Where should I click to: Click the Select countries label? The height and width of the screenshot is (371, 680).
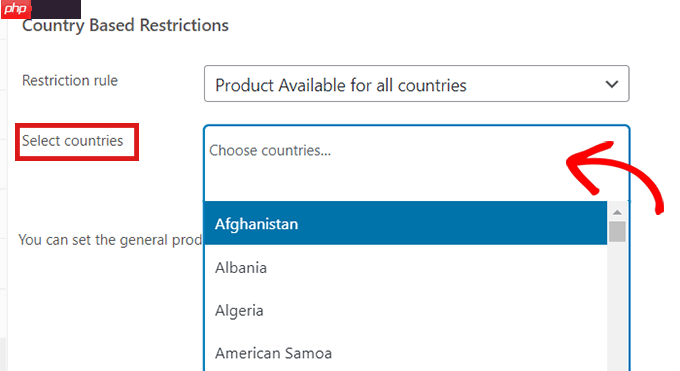click(72, 141)
